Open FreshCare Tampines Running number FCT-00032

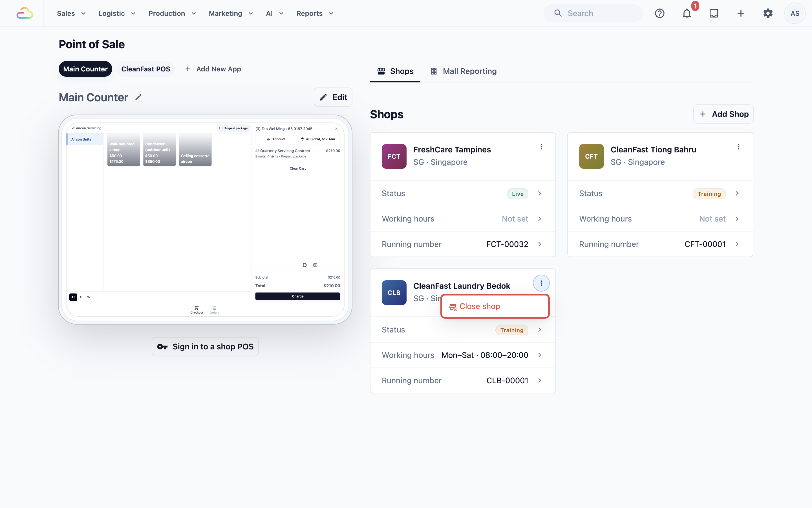pos(463,244)
